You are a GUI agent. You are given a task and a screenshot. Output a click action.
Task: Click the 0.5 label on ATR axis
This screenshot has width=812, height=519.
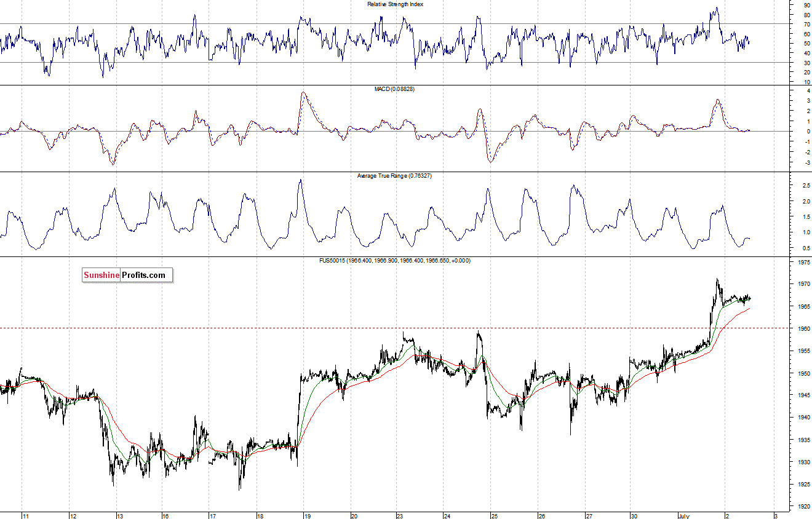point(806,248)
